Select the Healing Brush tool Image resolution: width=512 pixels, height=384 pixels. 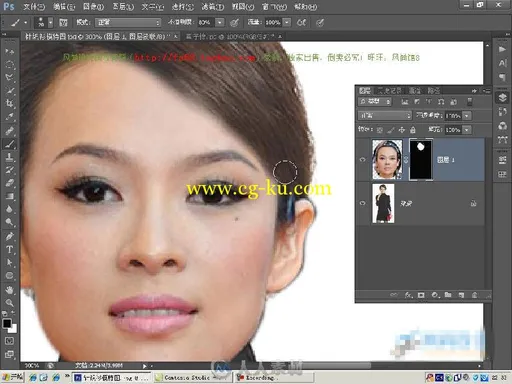pos(9,130)
